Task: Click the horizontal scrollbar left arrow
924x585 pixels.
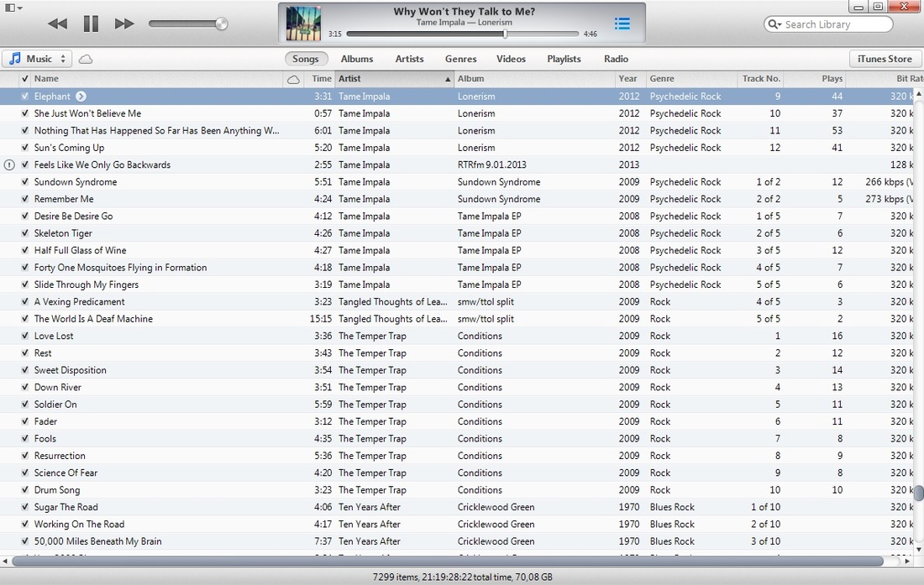Action: point(5,561)
